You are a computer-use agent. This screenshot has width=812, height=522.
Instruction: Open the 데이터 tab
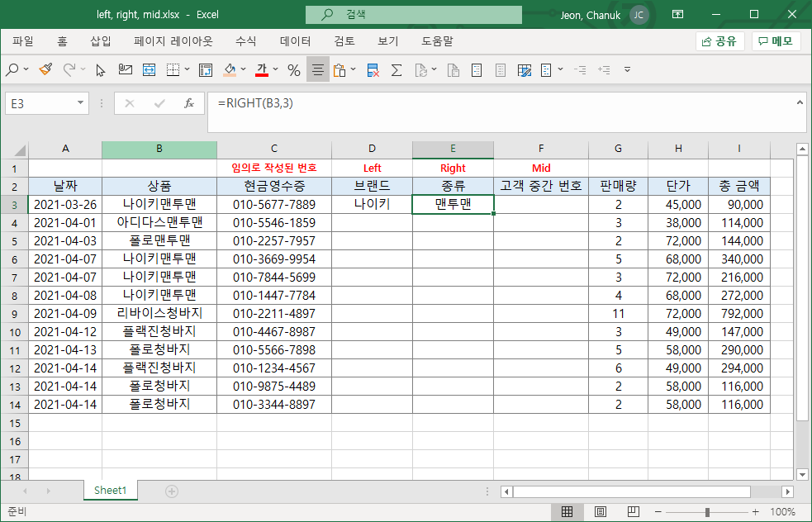tap(295, 41)
